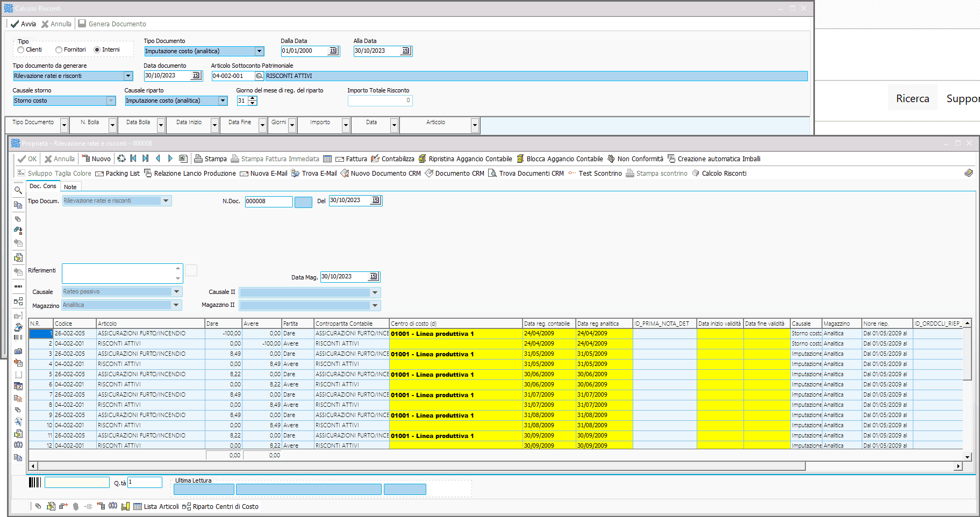Expand the Causale dropdown (Rateo passivo)
The image size is (980, 517).
[176, 291]
